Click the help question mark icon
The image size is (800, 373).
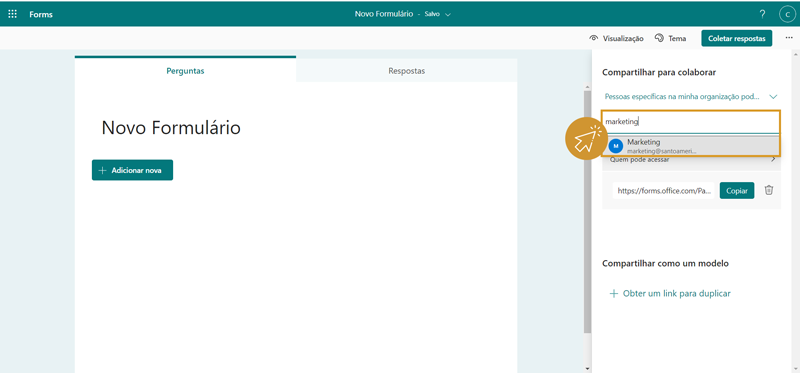point(762,14)
